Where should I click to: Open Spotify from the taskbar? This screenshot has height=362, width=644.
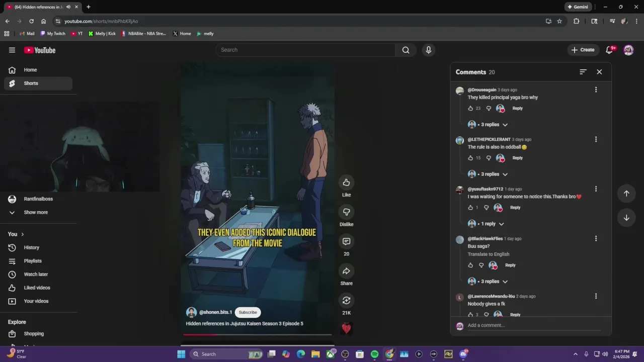(x=374, y=354)
